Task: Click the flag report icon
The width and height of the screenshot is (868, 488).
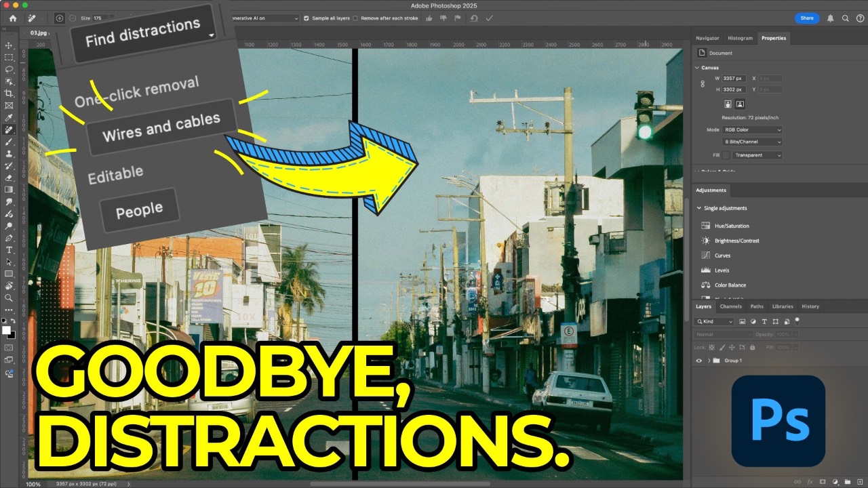Action: tap(458, 18)
